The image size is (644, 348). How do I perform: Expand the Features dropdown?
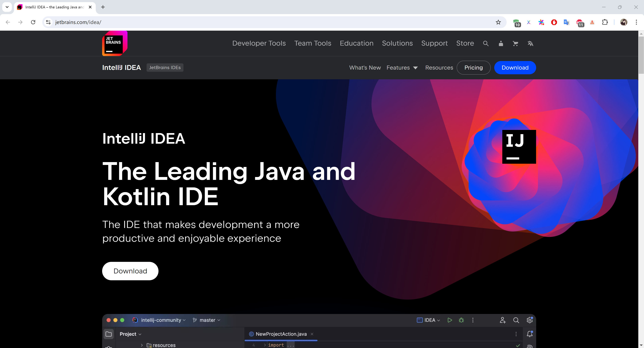(402, 68)
